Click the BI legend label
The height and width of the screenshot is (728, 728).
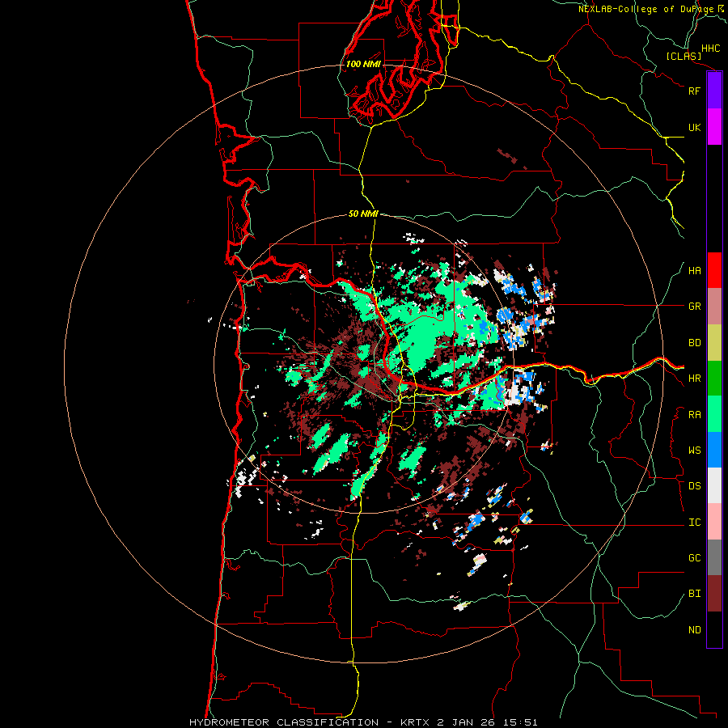click(x=694, y=594)
